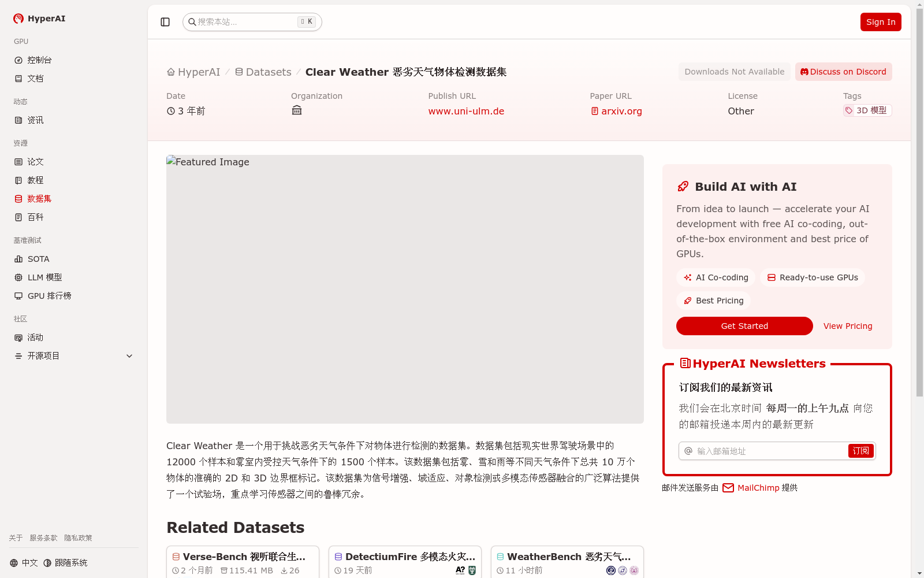Select 数据集 in the sidebar

click(x=74, y=199)
